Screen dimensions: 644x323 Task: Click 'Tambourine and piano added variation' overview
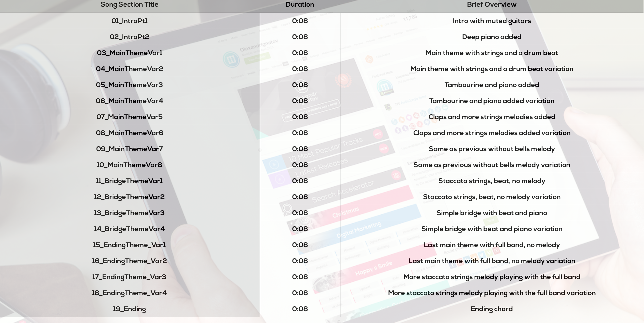(492, 101)
